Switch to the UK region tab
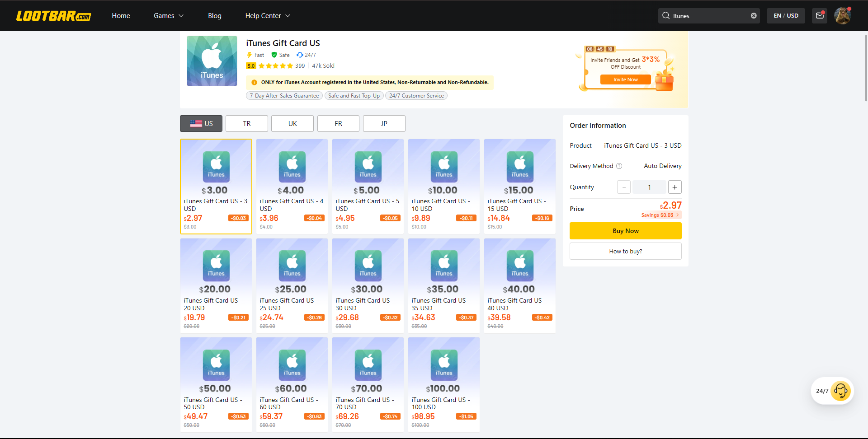The height and width of the screenshot is (439, 868). [x=292, y=123]
